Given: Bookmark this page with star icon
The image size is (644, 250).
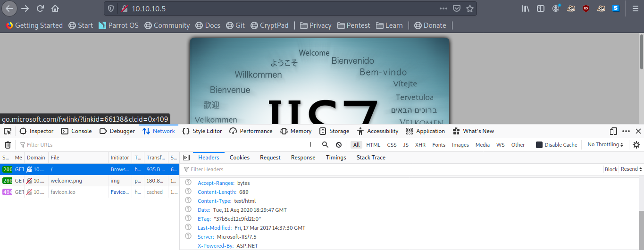Looking at the screenshot, I should (470, 8).
